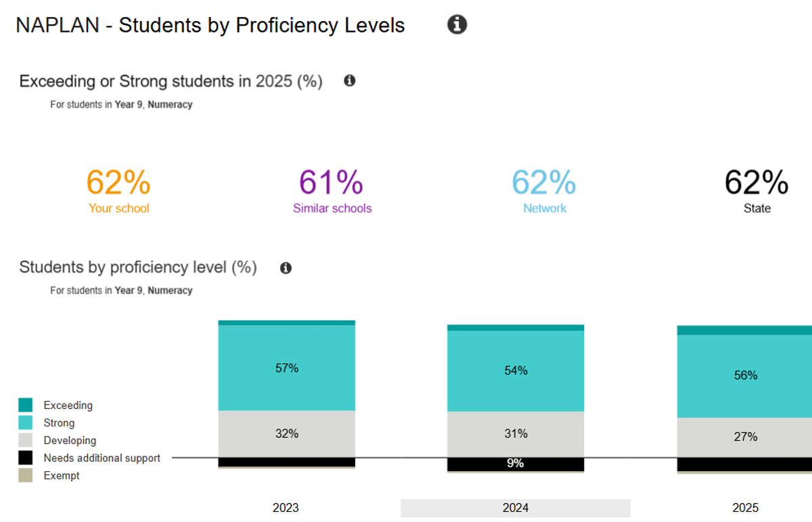This screenshot has width=812, height=522.
Task: Click the 62% State figure
Action: pos(757,183)
